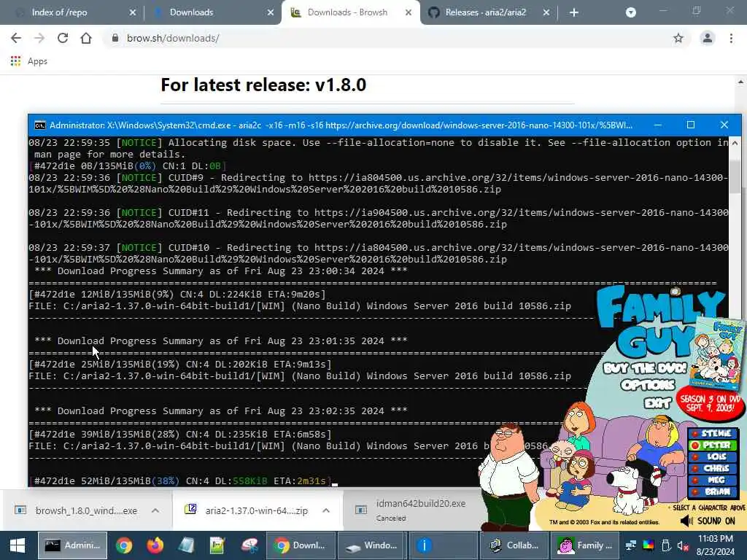Bookmark this page with the star
This screenshot has width=747, height=560.
coord(678,38)
